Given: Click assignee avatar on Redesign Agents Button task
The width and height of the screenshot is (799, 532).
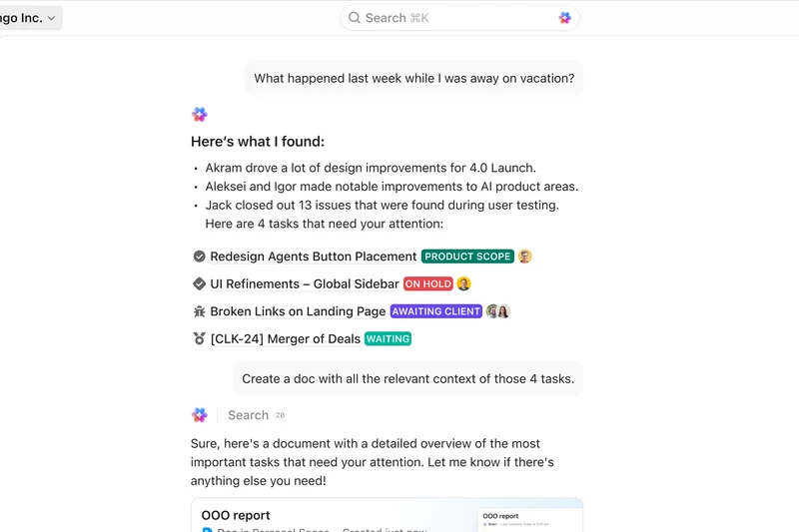Looking at the screenshot, I should tap(525, 257).
